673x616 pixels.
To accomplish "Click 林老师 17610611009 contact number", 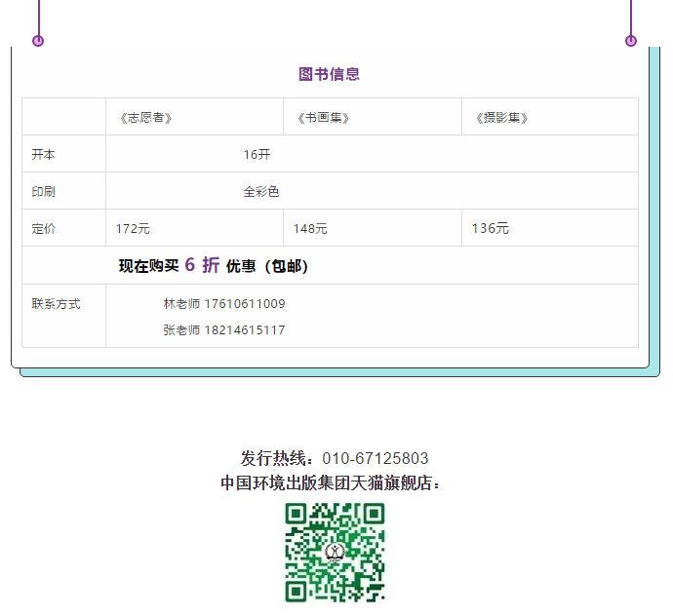I will coord(224,304).
